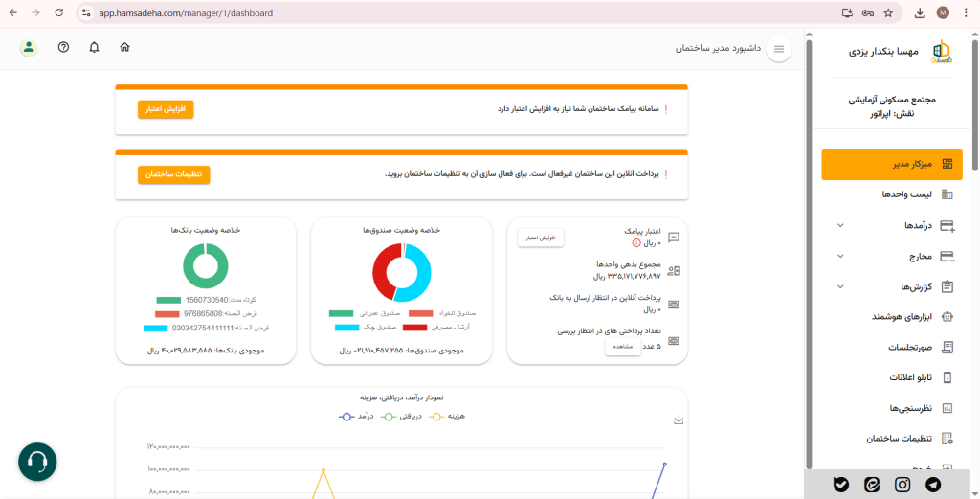Click the message icon beside اعتبار پیامک
The image size is (980, 499).
pos(674,237)
